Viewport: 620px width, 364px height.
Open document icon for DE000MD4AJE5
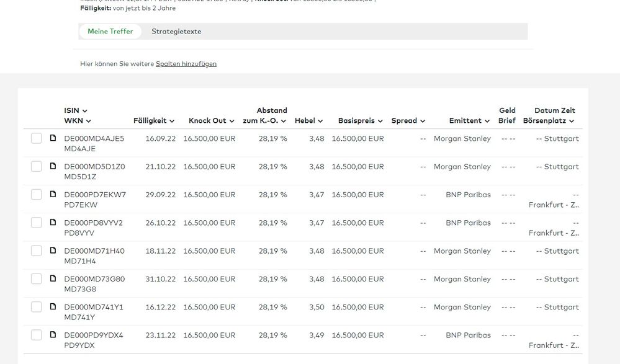point(53,138)
